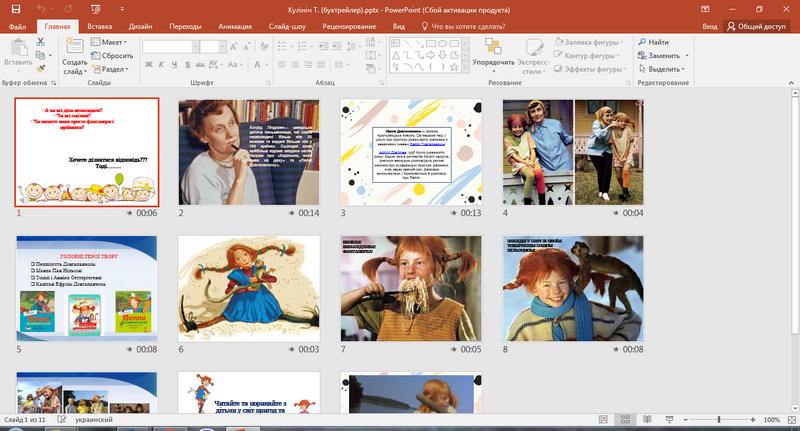
Task: Switch to Reading view in status bar
Action: [x=646, y=421]
